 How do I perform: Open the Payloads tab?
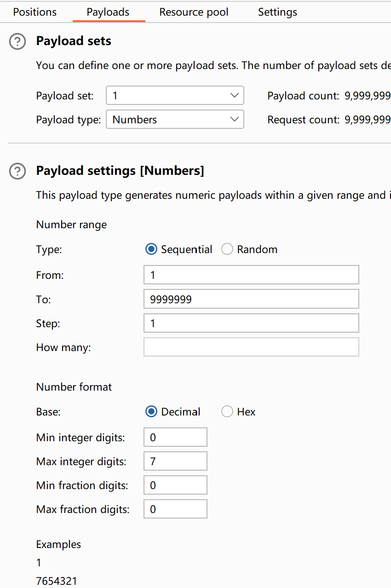pyautogui.click(x=108, y=12)
